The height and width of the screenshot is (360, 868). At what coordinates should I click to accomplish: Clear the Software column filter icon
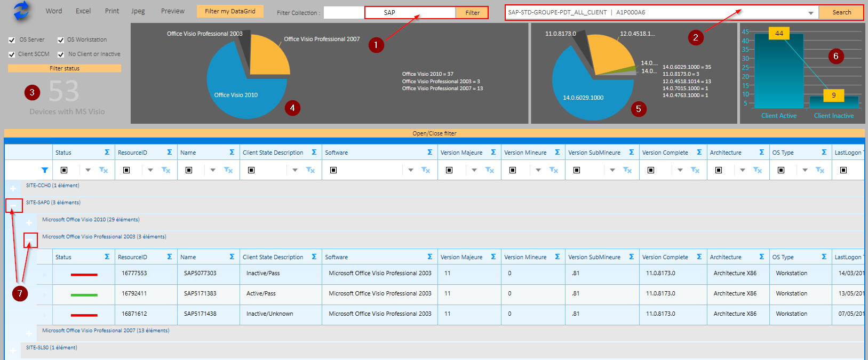[x=426, y=170]
